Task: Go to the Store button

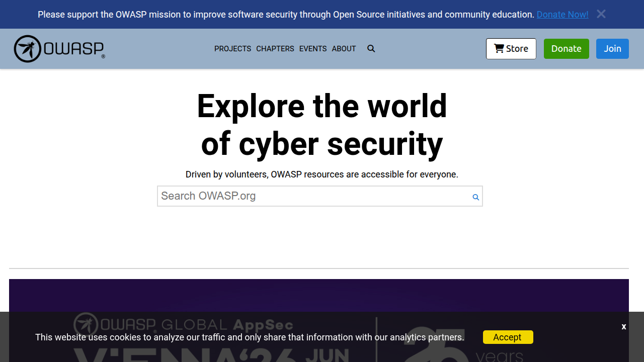Action: pos(511,49)
